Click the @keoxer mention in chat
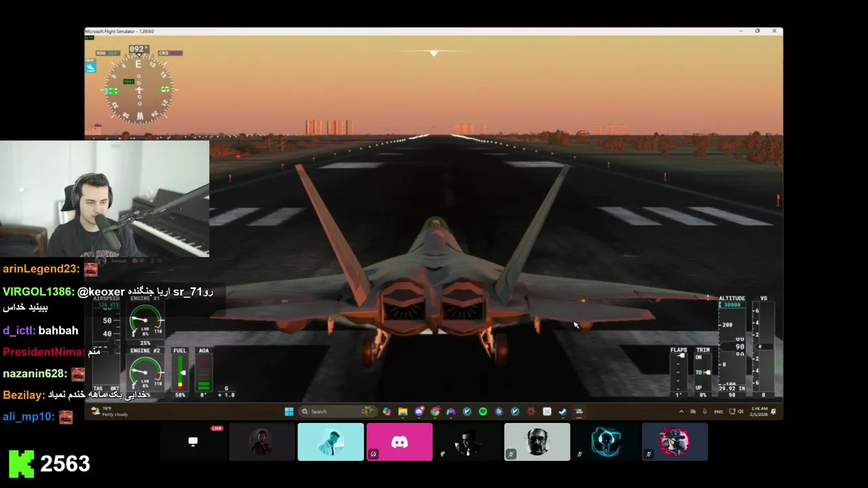The height and width of the screenshot is (488, 868). click(x=101, y=291)
